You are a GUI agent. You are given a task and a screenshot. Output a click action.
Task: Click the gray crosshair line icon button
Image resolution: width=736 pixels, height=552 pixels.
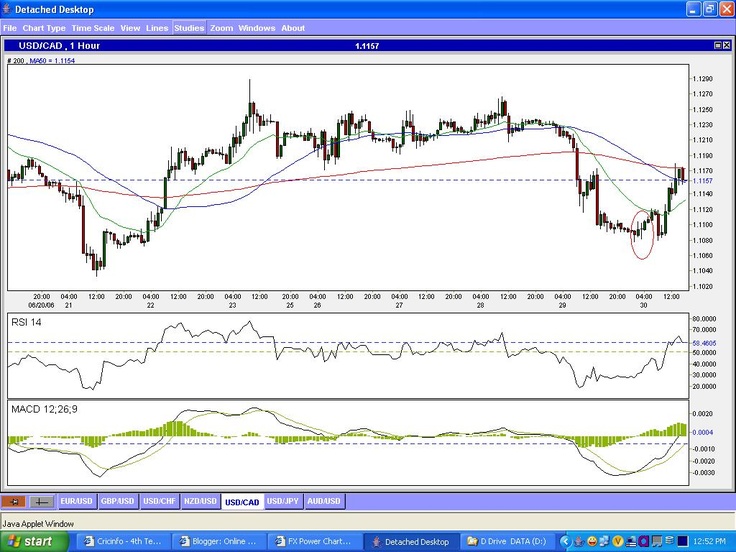coord(42,502)
